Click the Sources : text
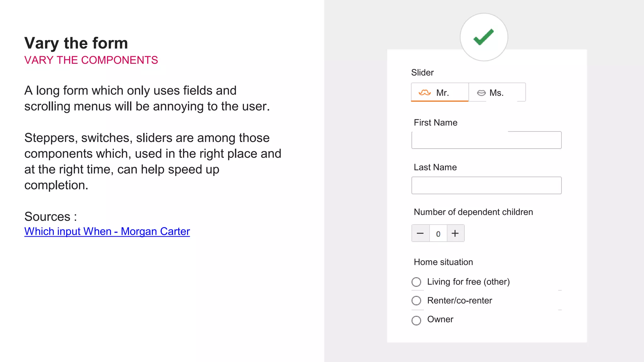This screenshot has height=362, width=644. (x=51, y=217)
